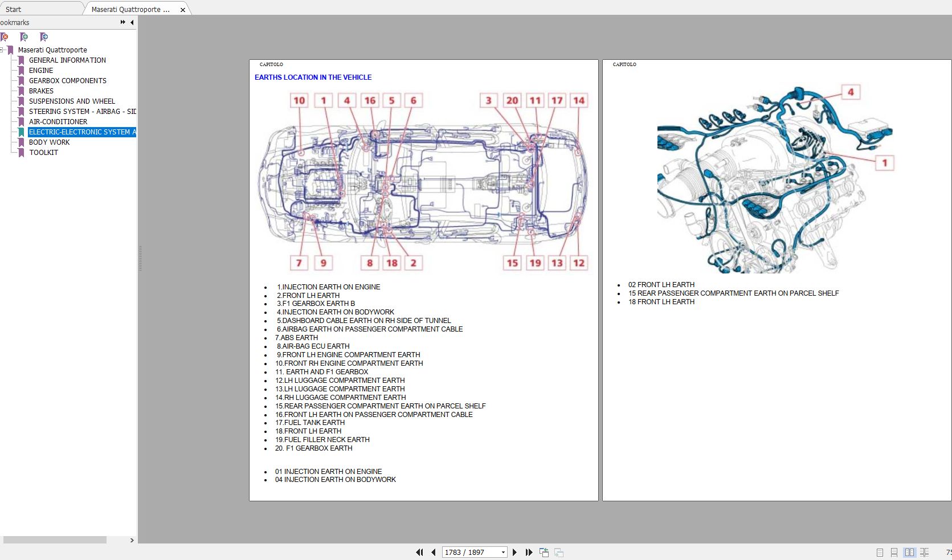The height and width of the screenshot is (560, 952).
Task: Open the AIR-CONDITIONER bookmark
Action: tap(58, 122)
